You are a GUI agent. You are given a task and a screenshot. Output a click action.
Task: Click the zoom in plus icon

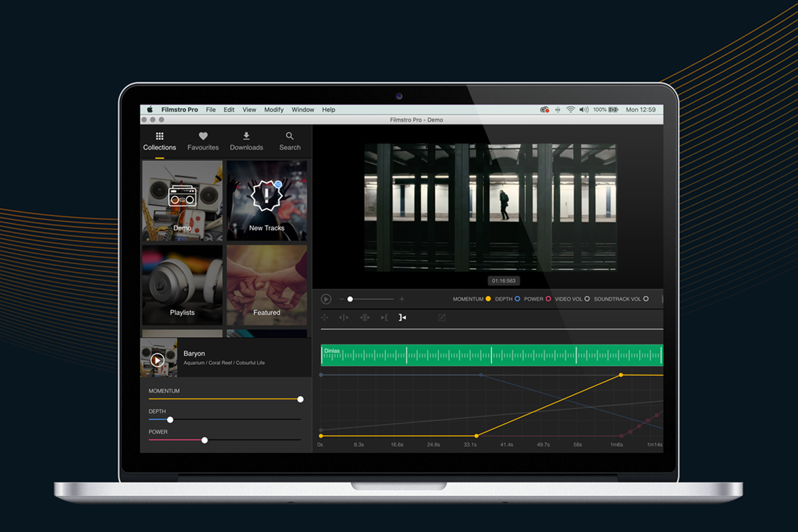(402, 299)
